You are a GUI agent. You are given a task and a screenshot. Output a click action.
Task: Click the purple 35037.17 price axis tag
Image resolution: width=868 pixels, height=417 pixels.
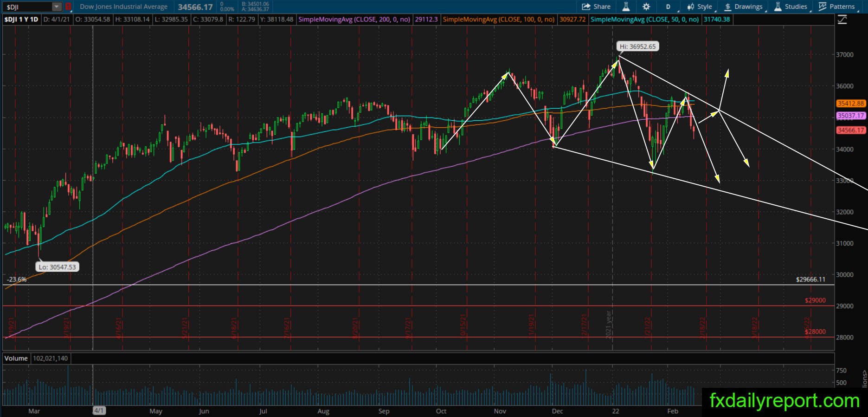click(851, 116)
